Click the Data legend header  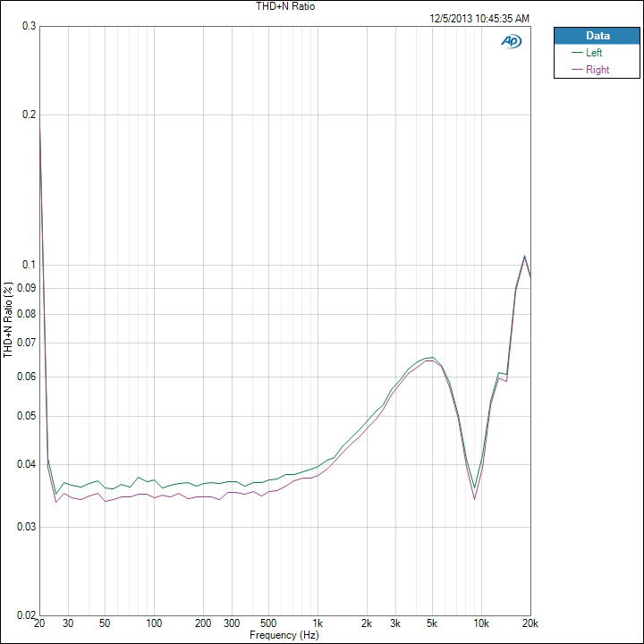(x=597, y=36)
